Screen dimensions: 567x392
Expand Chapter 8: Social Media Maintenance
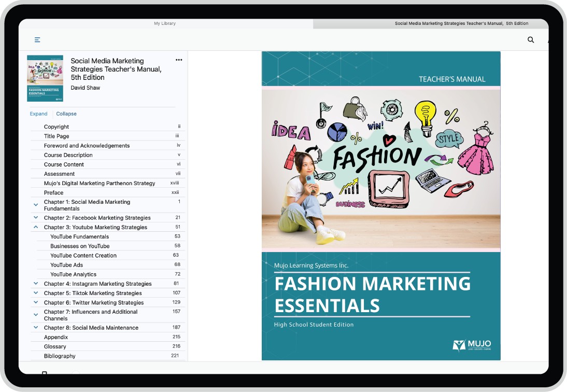[x=36, y=327]
